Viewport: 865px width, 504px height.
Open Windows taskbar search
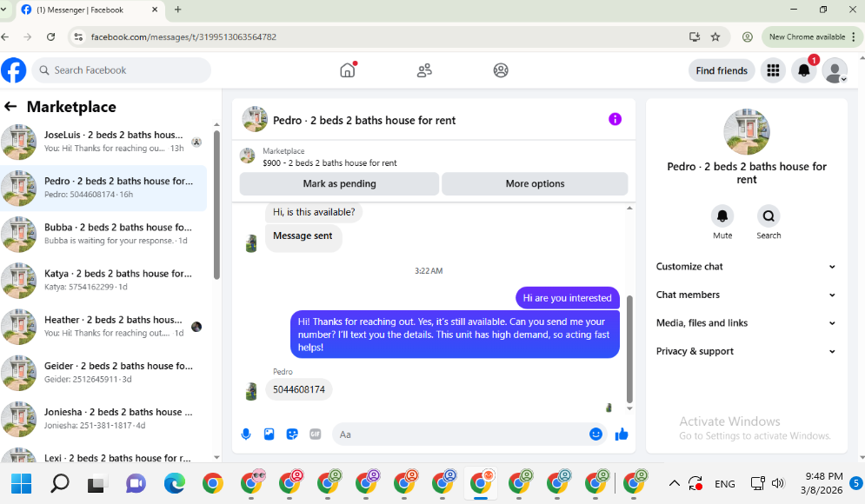coord(60,484)
